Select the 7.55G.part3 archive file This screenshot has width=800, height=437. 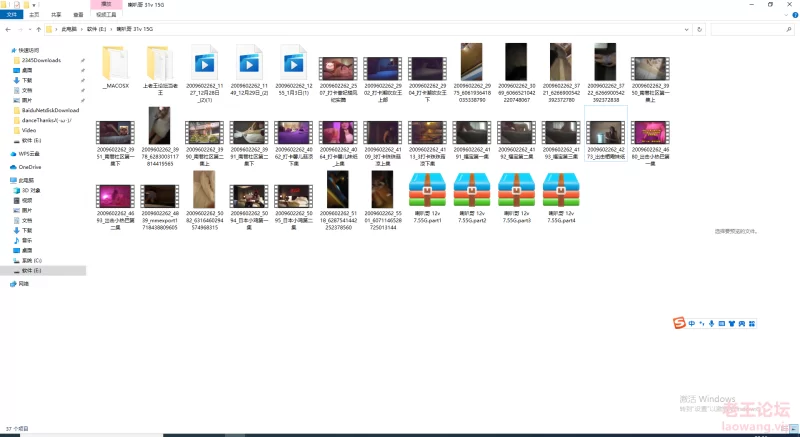[516, 198]
